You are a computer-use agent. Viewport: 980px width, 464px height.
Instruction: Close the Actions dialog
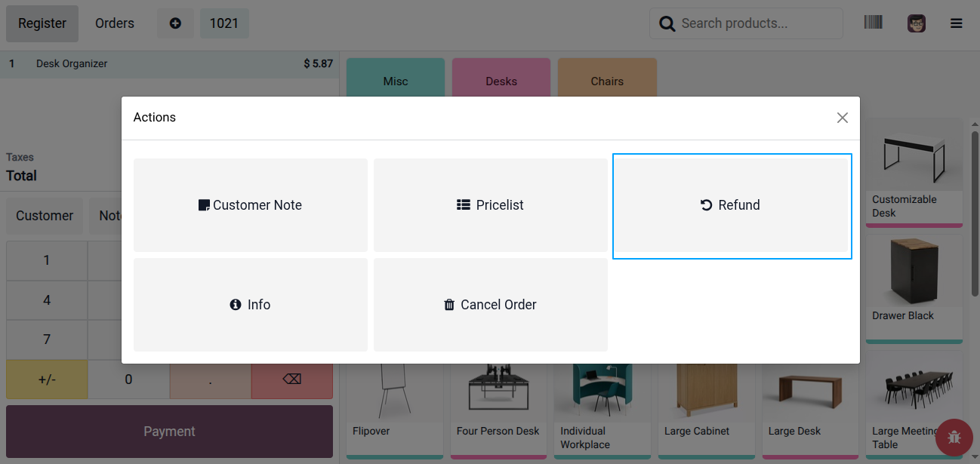click(x=843, y=118)
